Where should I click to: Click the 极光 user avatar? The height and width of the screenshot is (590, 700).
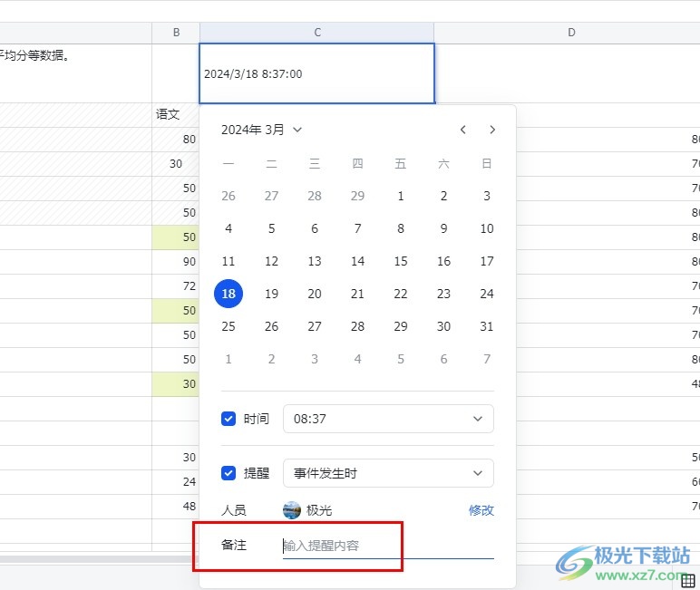point(292,510)
